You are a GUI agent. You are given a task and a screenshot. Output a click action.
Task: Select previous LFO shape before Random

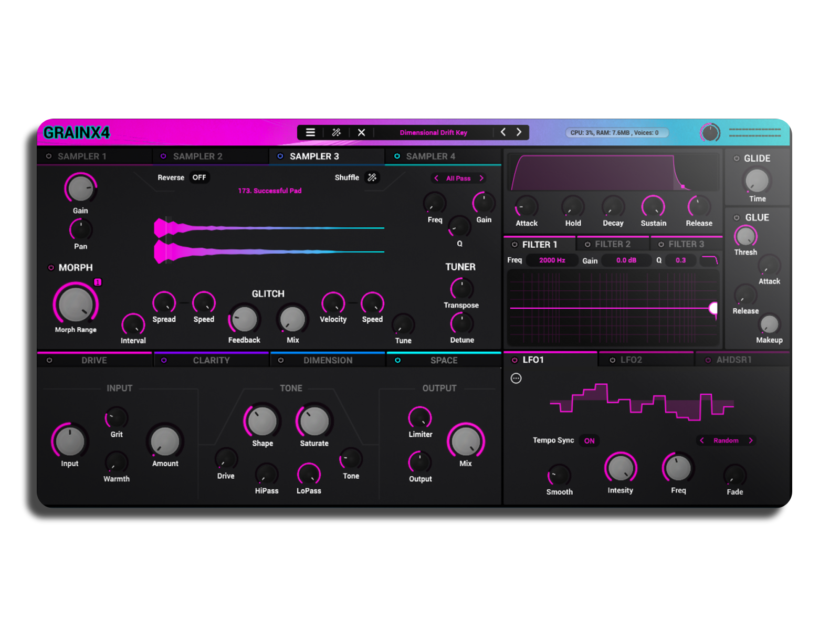click(x=702, y=440)
